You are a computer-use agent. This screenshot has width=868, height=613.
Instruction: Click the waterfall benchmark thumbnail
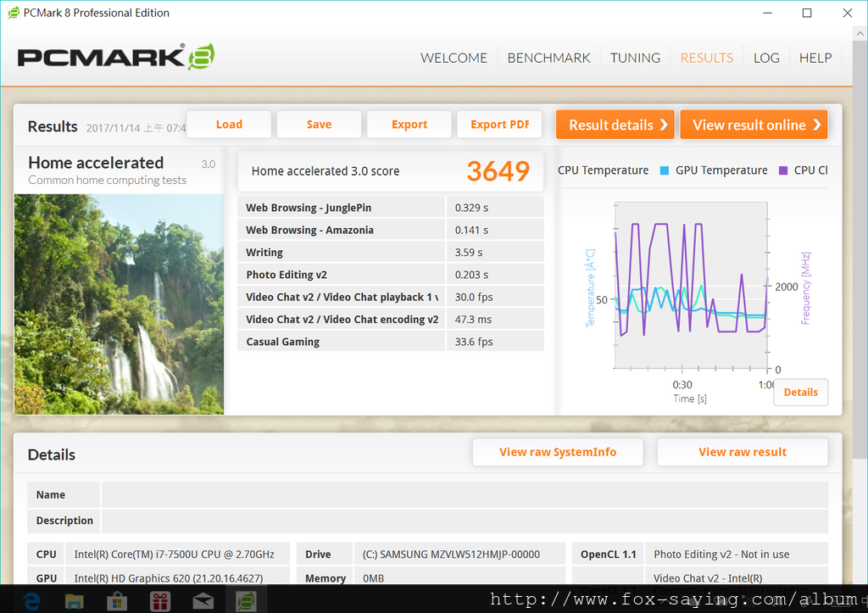(x=119, y=304)
